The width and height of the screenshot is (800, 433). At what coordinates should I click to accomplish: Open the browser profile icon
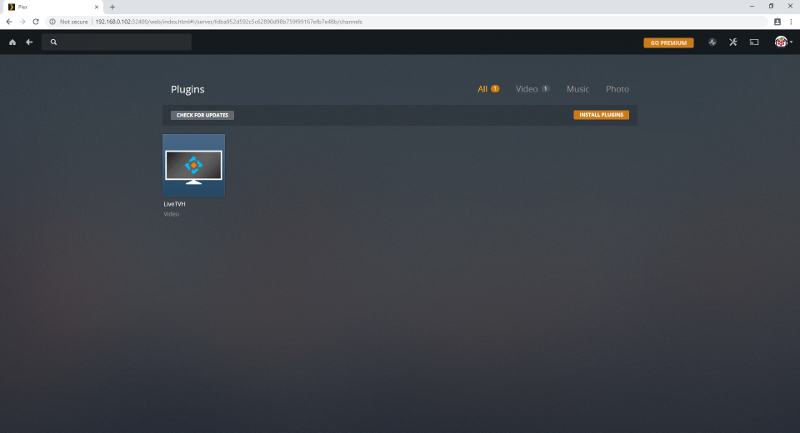[x=777, y=22]
